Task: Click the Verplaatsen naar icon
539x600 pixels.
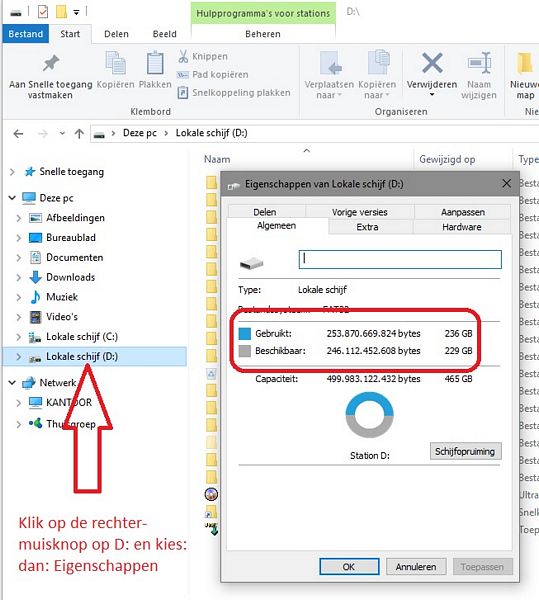Action: tap(330, 63)
